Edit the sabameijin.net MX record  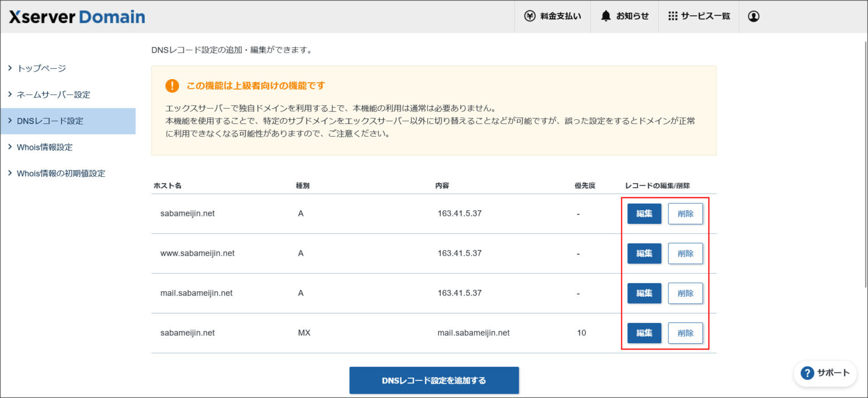644,333
